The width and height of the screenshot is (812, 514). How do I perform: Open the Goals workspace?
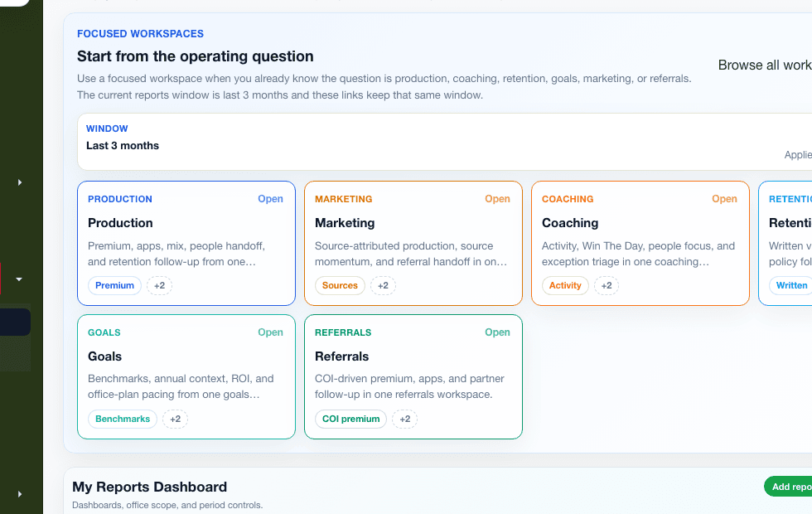[x=270, y=332]
